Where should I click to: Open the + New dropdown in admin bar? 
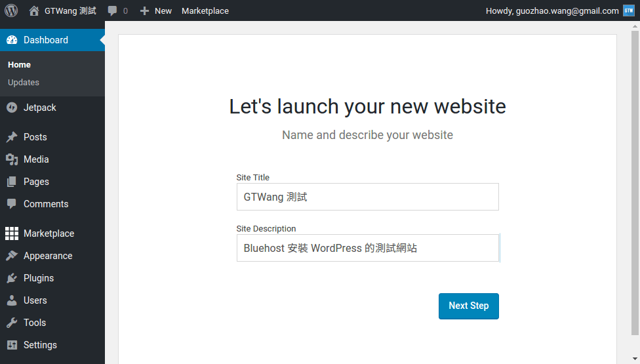[x=156, y=10]
